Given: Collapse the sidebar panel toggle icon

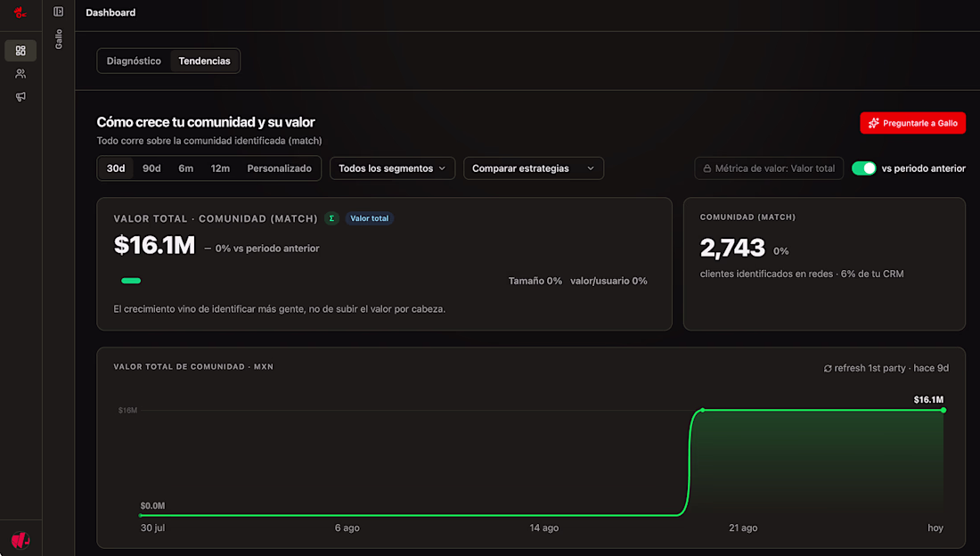Looking at the screenshot, I should [x=58, y=12].
